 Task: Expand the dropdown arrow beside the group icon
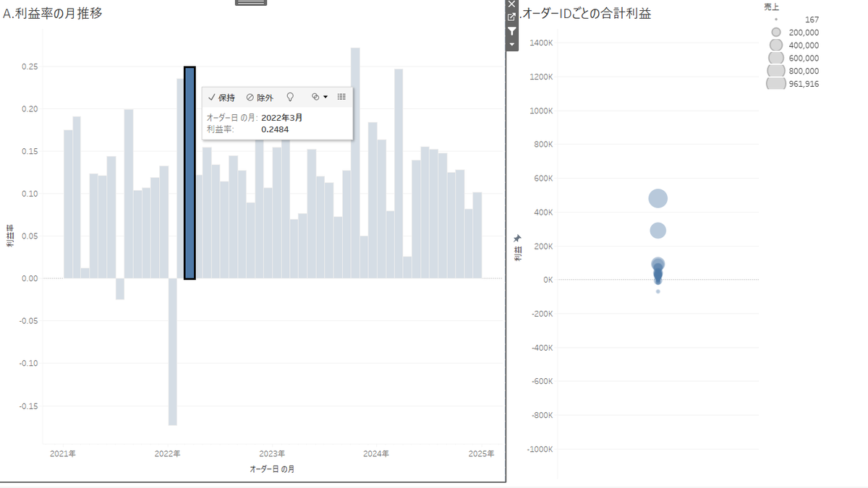click(x=325, y=97)
